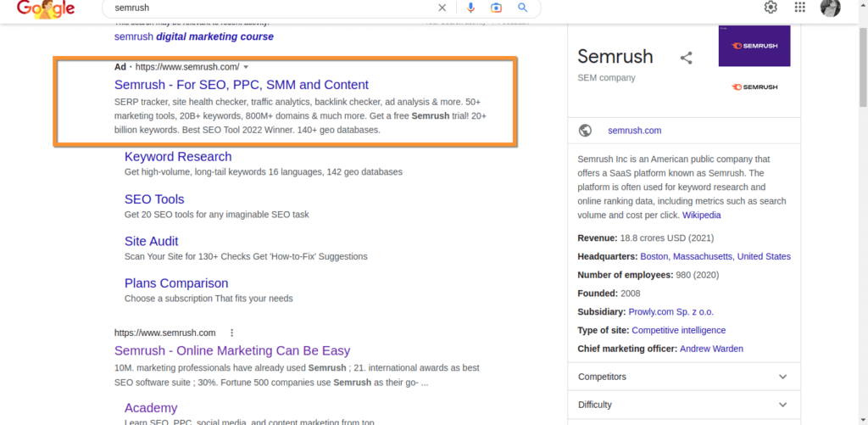Viewport: 868px width, 425px height.
Task: Click the magnifier search button
Action: (x=522, y=8)
